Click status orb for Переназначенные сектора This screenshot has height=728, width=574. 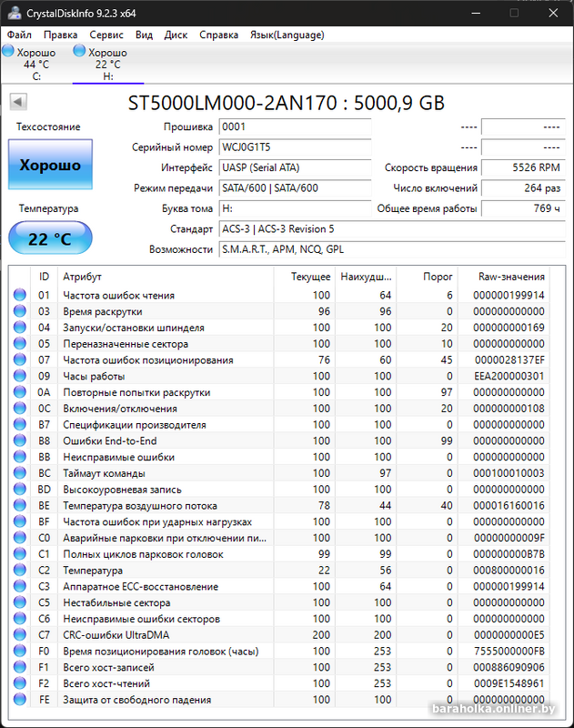20,344
